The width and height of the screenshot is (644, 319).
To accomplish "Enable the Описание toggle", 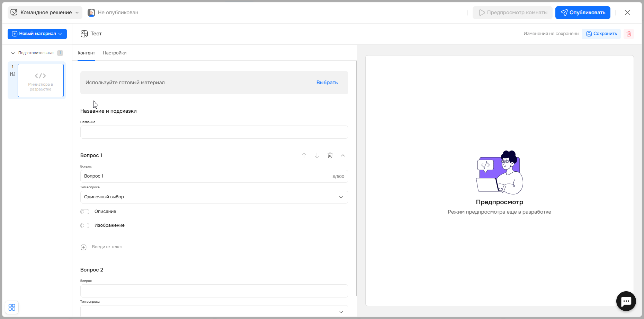I will coord(85,212).
